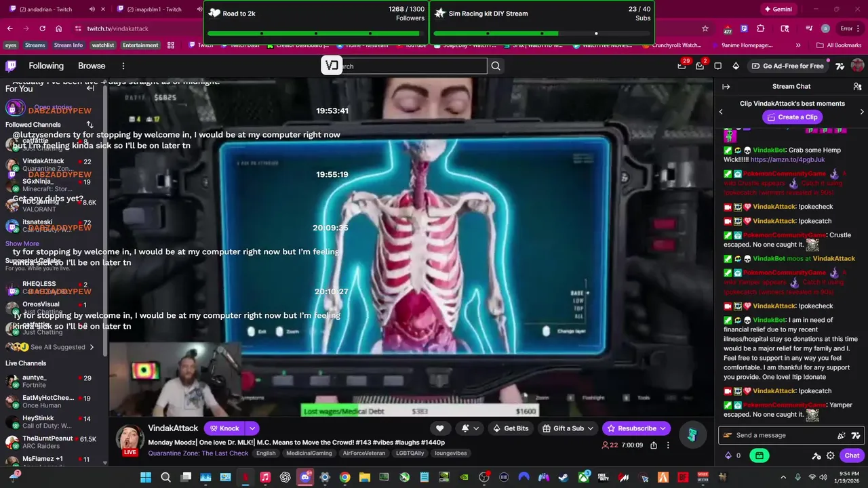868x488 pixels.
Task: Open the Streams bookmark folder
Action: 35,45
